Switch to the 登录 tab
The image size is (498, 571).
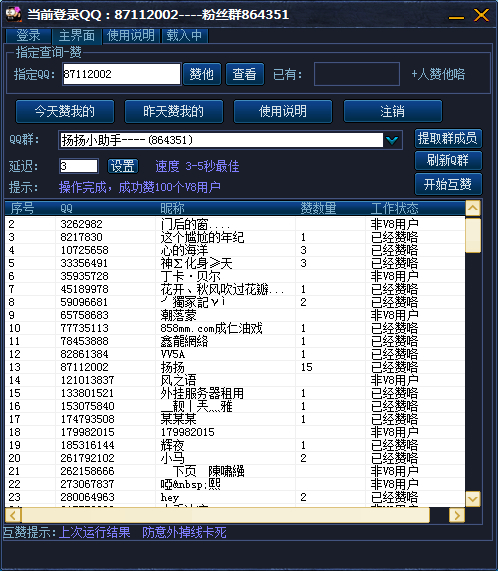(x=28, y=36)
